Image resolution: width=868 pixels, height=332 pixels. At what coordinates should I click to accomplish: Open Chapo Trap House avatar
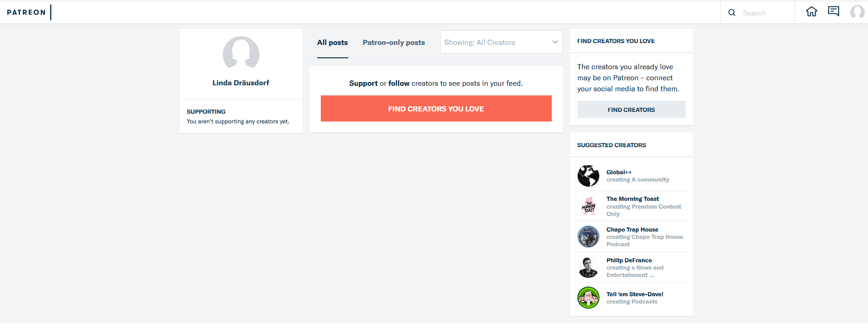(588, 237)
